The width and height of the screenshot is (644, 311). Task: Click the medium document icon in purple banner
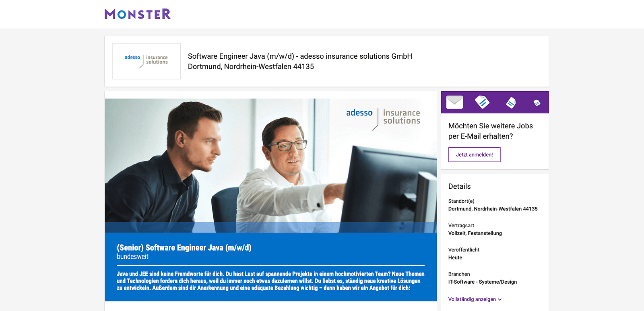tap(511, 103)
